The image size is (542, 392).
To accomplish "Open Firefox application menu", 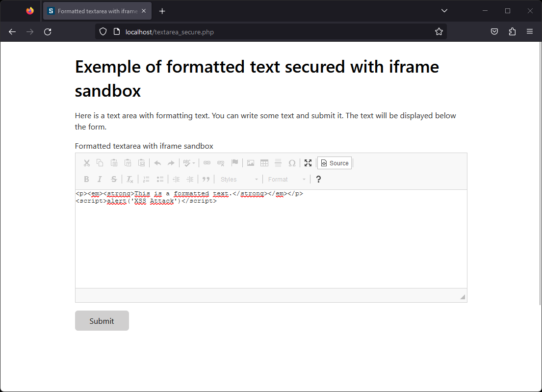I will click(x=530, y=32).
